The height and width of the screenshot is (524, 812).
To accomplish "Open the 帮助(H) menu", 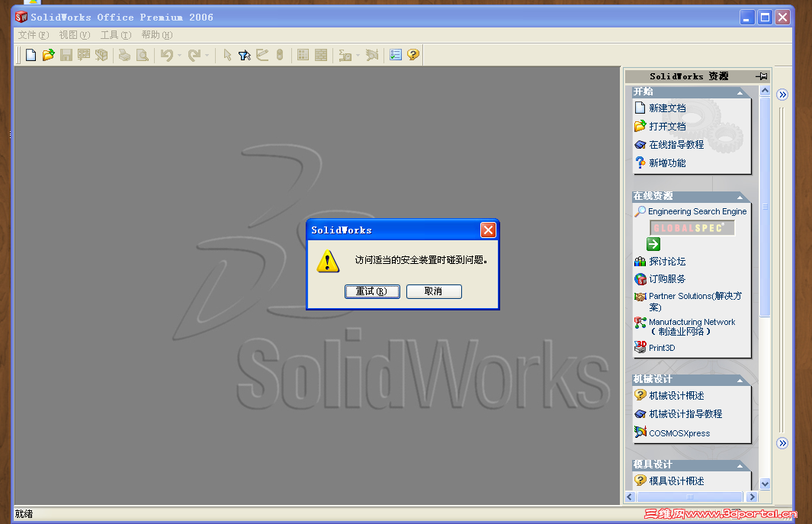I will 157,35.
